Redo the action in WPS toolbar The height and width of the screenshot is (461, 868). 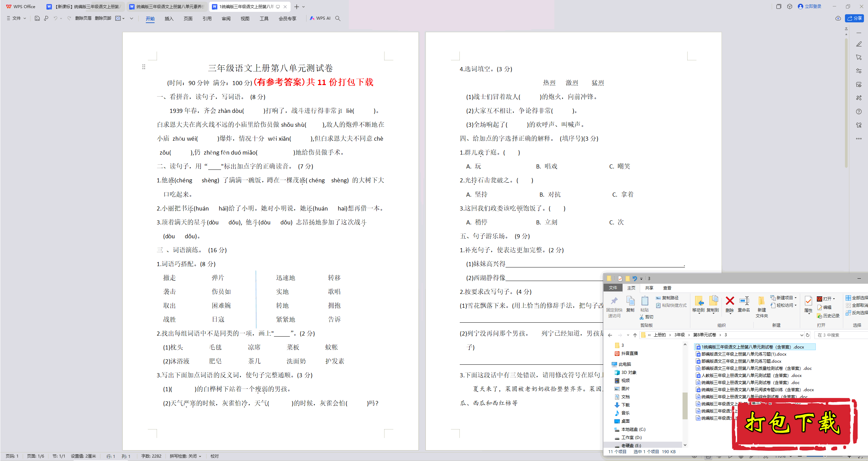coord(69,18)
